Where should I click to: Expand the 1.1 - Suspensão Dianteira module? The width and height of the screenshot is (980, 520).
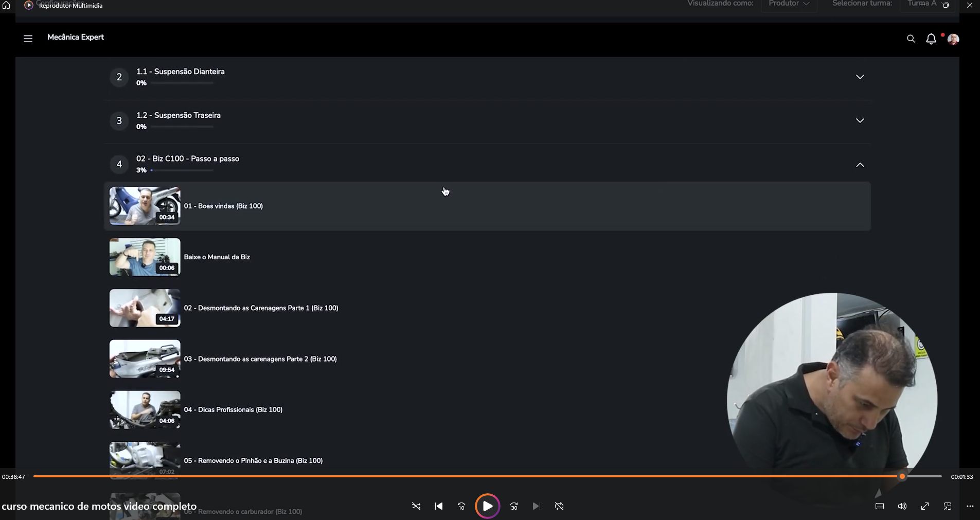[860, 77]
